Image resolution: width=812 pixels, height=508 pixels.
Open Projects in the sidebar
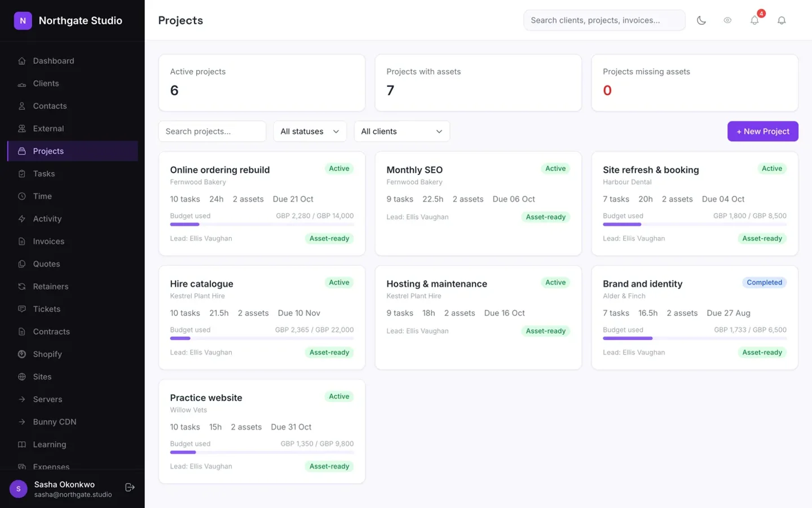pyautogui.click(x=73, y=151)
